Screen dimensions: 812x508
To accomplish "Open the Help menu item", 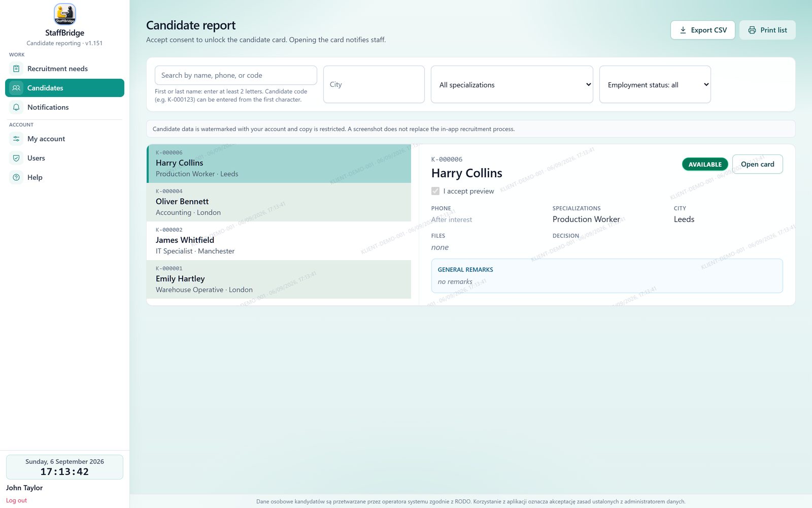I will (64, 177).
